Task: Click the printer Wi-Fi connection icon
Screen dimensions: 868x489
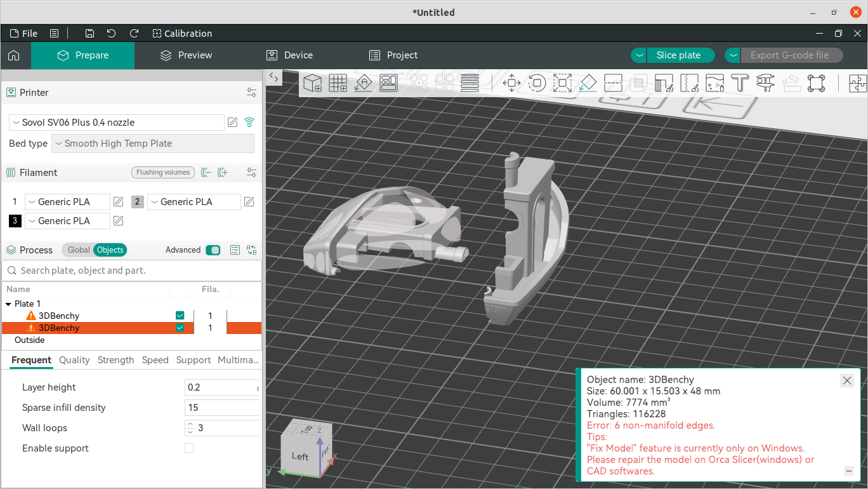Action: tap(249, 123)
